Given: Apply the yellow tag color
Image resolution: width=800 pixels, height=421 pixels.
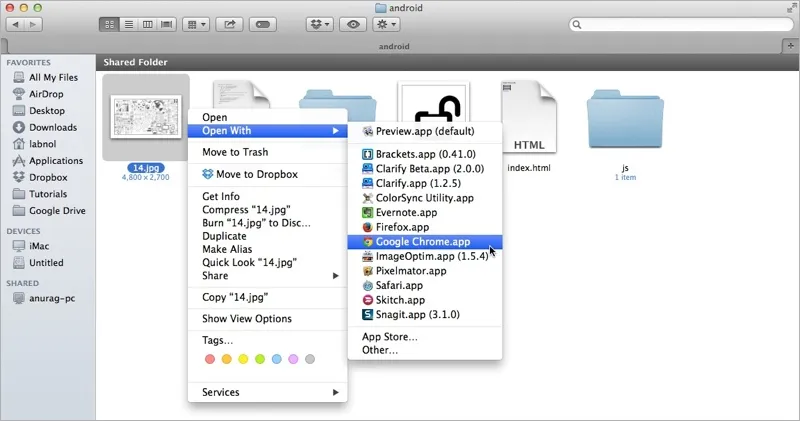Looking at the screenshot, I should (x=243, y=359).
